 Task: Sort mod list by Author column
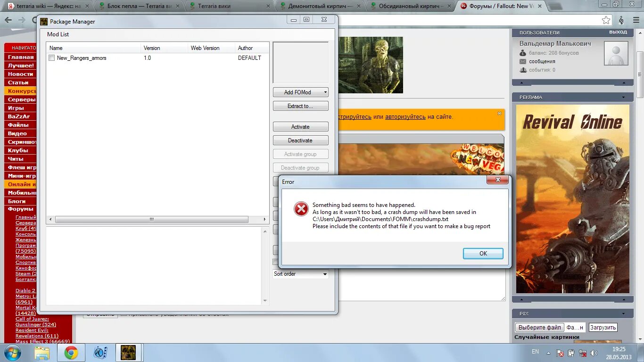tap(252, 48)
